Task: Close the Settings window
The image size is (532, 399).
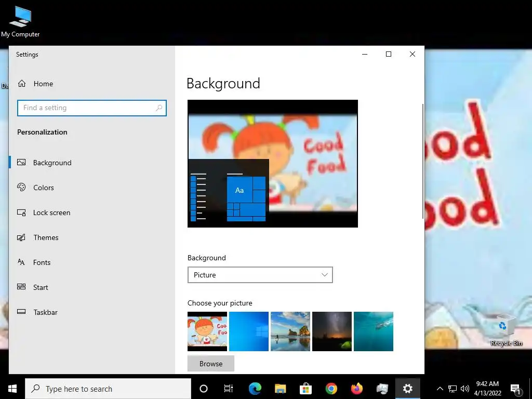Action: click(412, 54)
